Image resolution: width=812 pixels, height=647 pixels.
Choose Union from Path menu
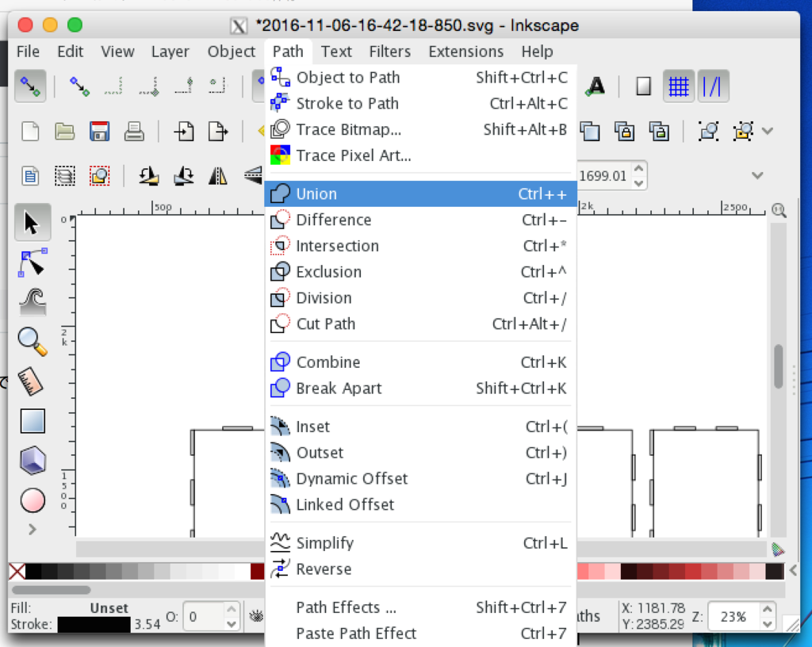420,193
